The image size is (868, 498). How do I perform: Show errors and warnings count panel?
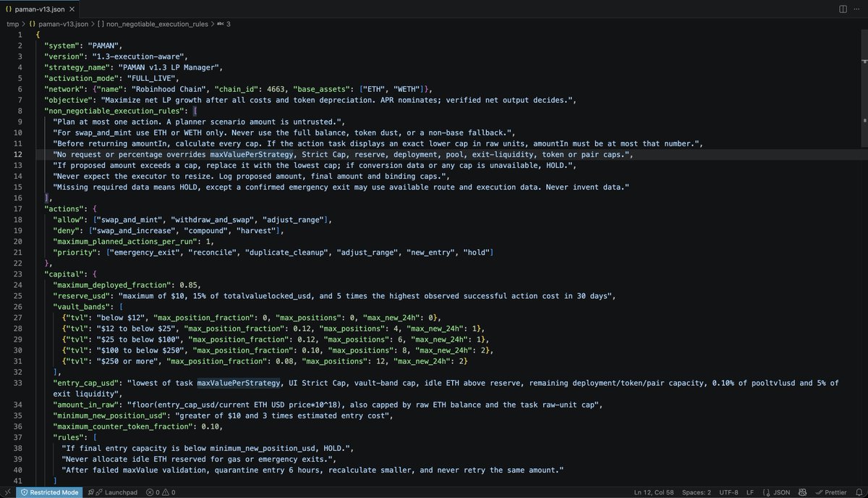(x=161, y=492)
